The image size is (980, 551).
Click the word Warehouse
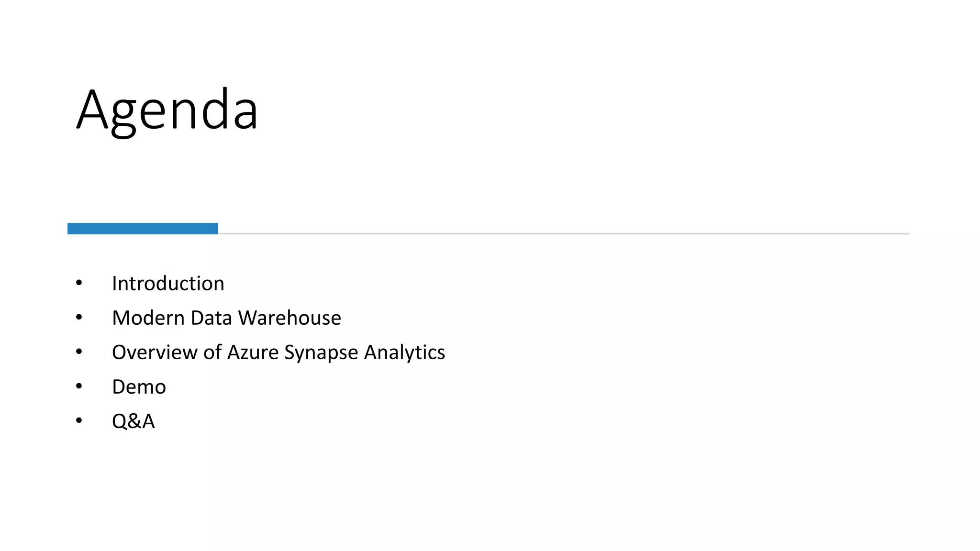click(290, 318)
